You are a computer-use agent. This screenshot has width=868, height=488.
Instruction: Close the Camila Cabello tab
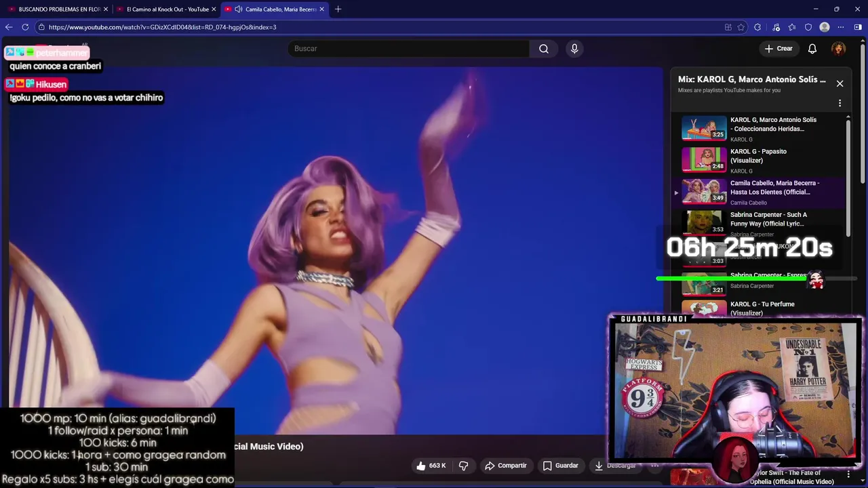coord(322,9)
